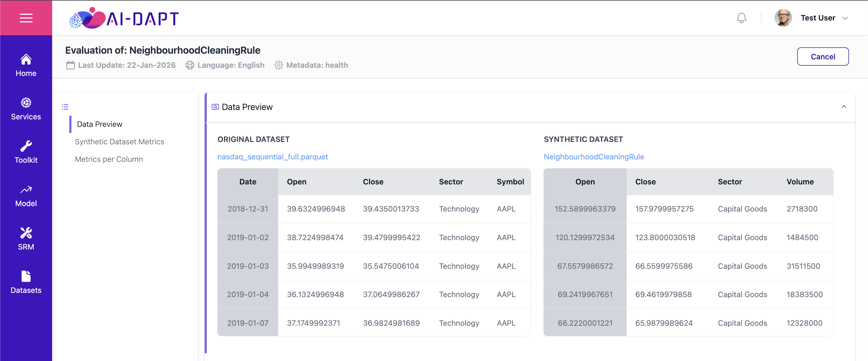
Task: Open notifications bell
Action: 741,18
